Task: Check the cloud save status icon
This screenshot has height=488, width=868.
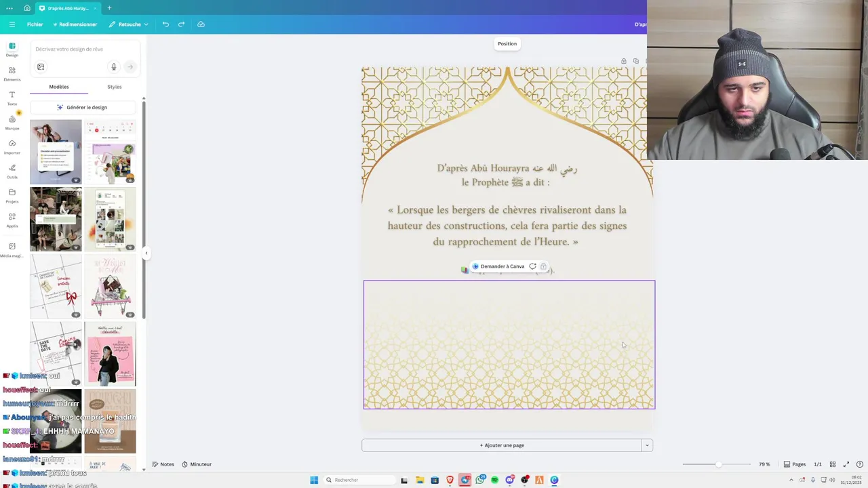Action: tap(201, 24)
